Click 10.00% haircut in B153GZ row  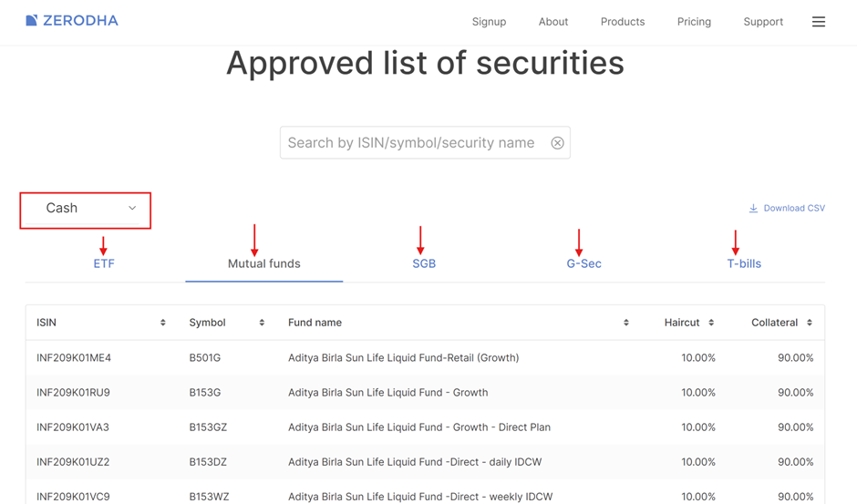698,427
